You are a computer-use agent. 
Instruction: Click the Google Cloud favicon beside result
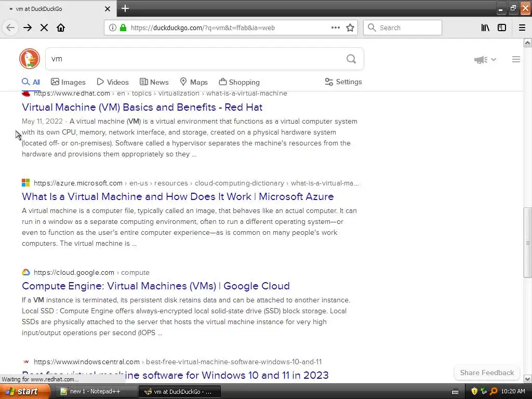[26, 272]
